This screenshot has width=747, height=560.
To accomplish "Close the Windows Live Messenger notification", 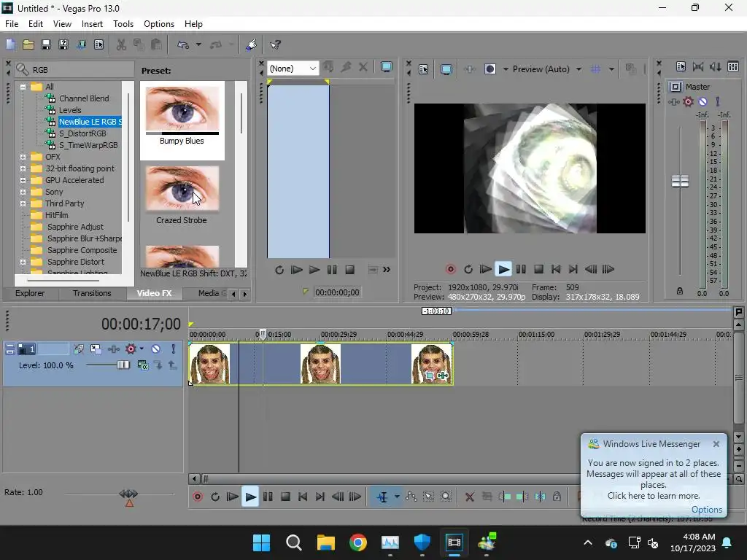I will 716,444.
